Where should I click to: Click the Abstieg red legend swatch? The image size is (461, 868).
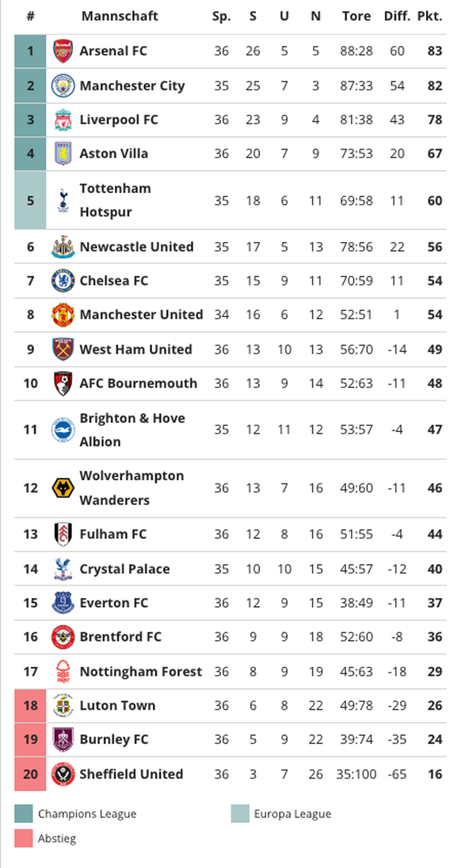tap(24, 838)
